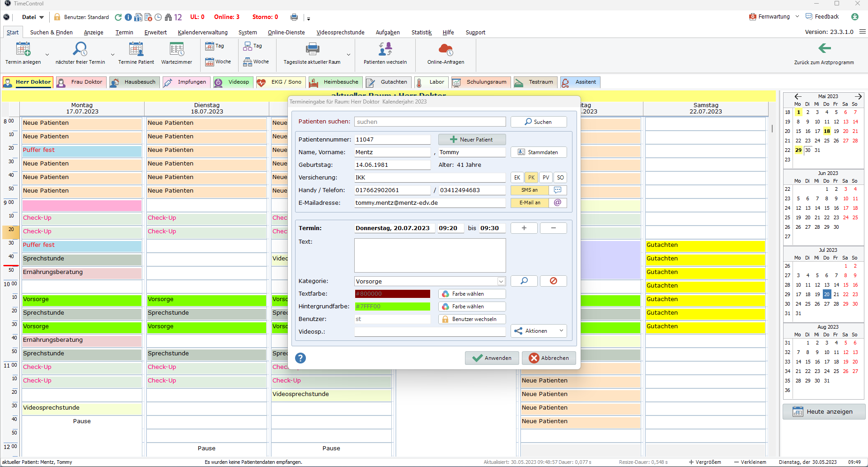Open the Datei dropdown menu
Viewport: 868px width, 467px height.
click(33, 17)
